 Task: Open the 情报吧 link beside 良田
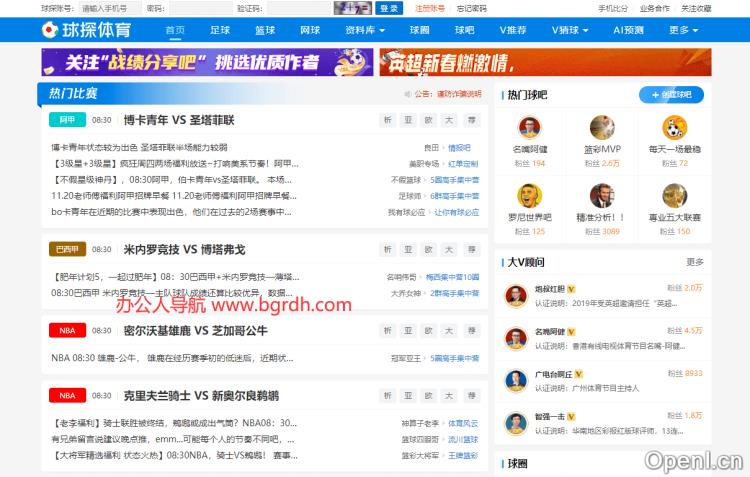tap(459, 148)
